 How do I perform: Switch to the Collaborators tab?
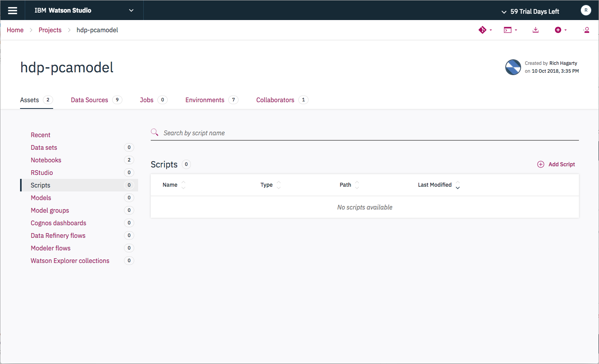pyautogui.click(x=282, y=100)
